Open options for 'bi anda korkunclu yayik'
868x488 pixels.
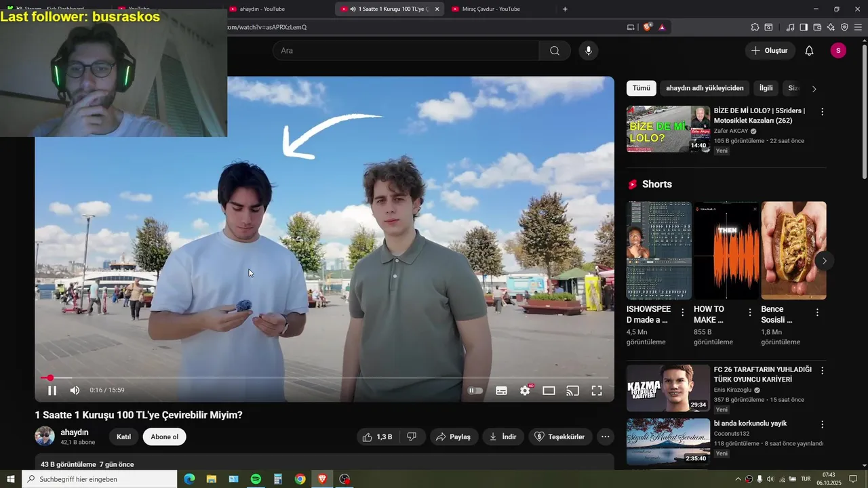click(x=822, y=424)
